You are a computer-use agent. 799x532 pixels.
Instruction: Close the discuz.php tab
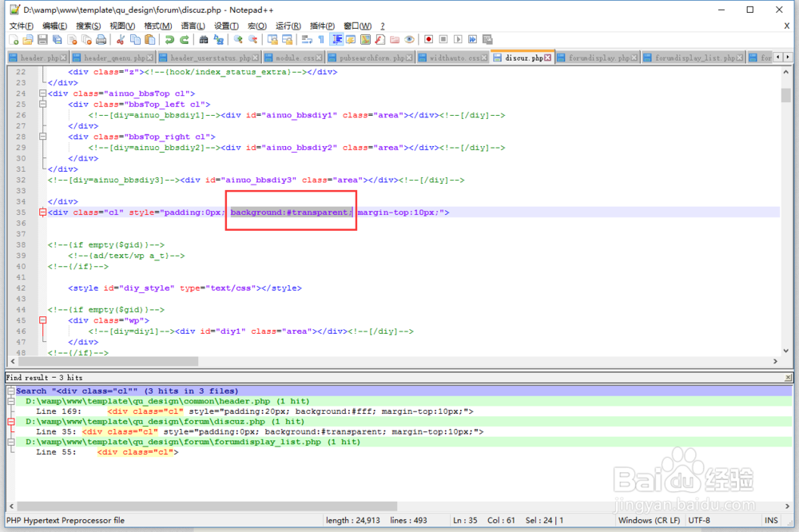[548, 58]
